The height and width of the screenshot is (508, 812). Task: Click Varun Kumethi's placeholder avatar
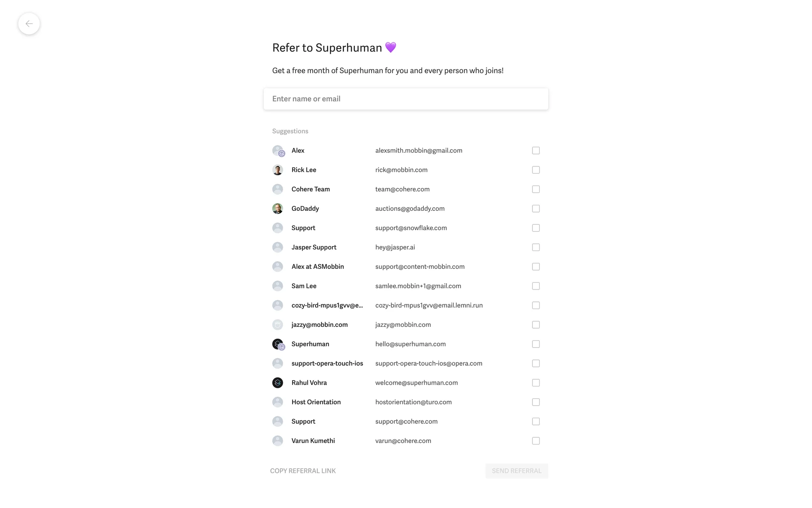tap(277, 441)
